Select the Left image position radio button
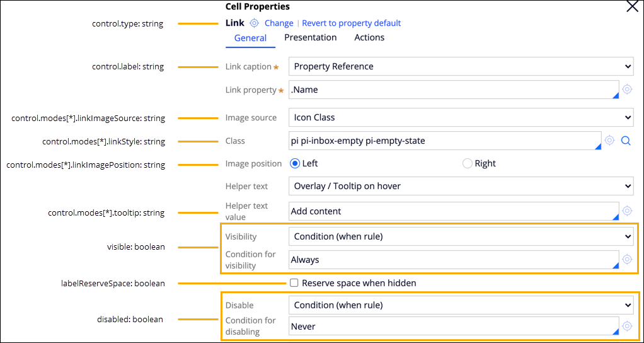 click(x=295, y=163)
